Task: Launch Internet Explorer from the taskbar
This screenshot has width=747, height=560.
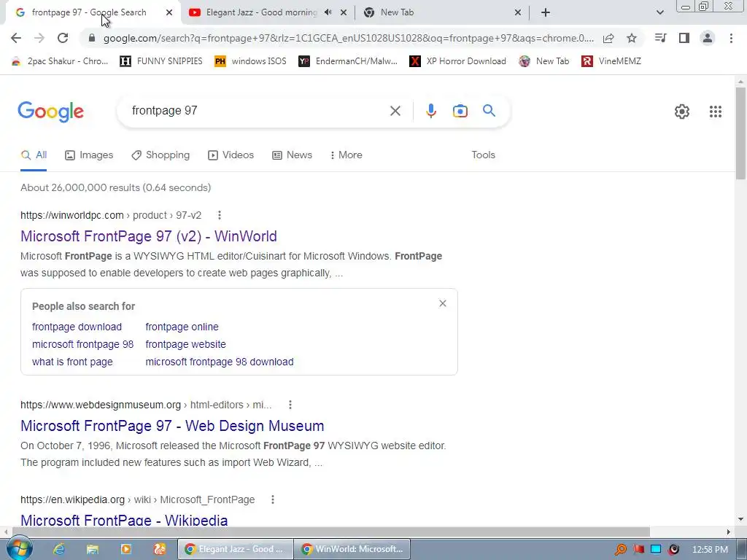Action: pos(58,549)
